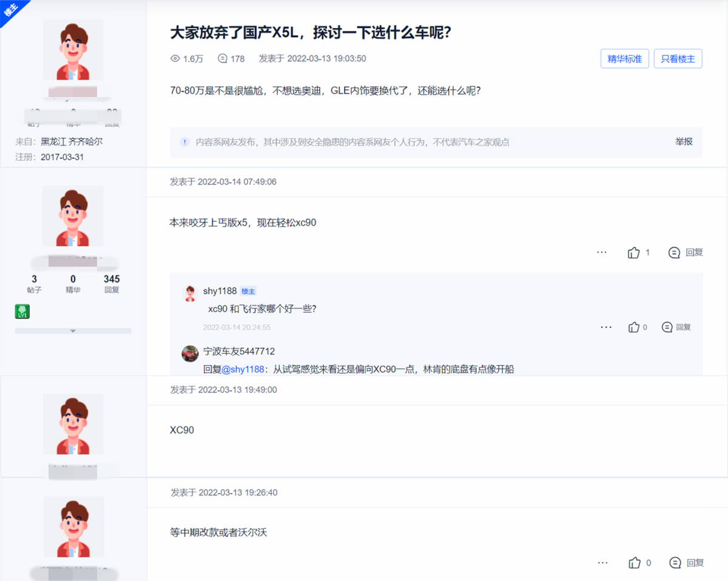The height and width of the screenshot is (581, 728).
Task: Click the 3 帖子 count
Action: click(x=34, y=284)
